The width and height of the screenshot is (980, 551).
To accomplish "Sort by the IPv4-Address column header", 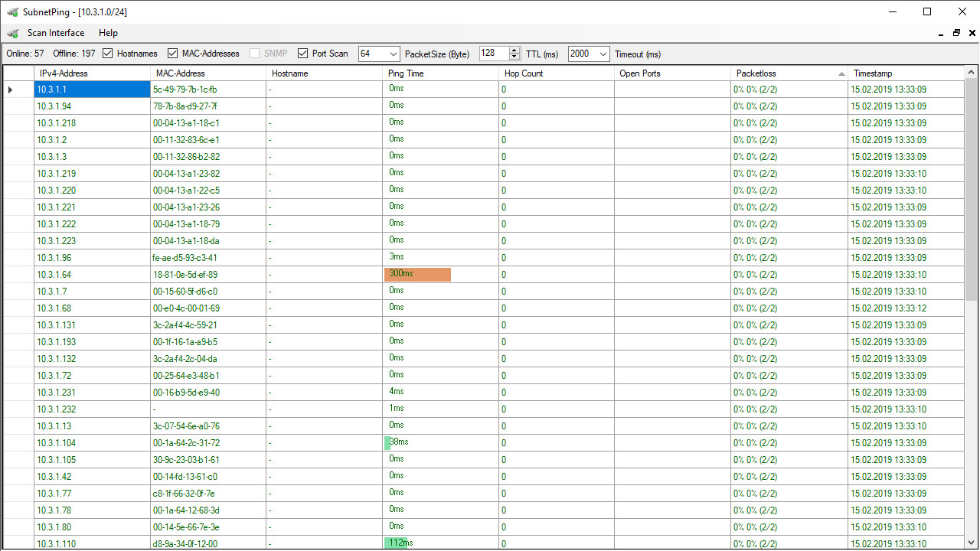I will [x=92, y=73].
